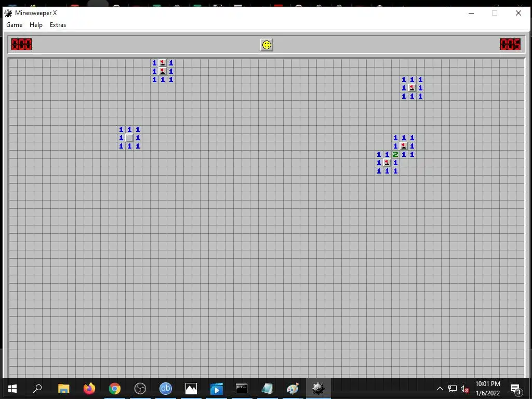Open the Help menu
The image size is (532, 399).
click(x=36, y=25)
